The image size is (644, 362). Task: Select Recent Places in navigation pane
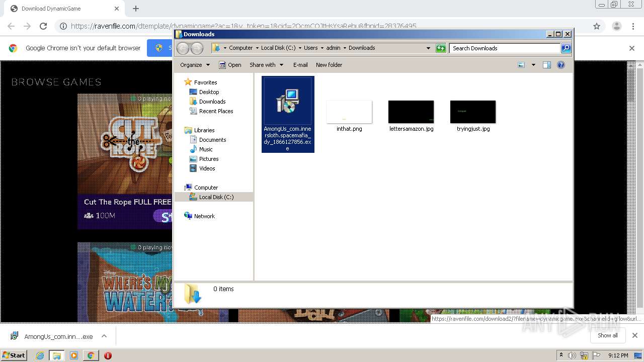211,111
